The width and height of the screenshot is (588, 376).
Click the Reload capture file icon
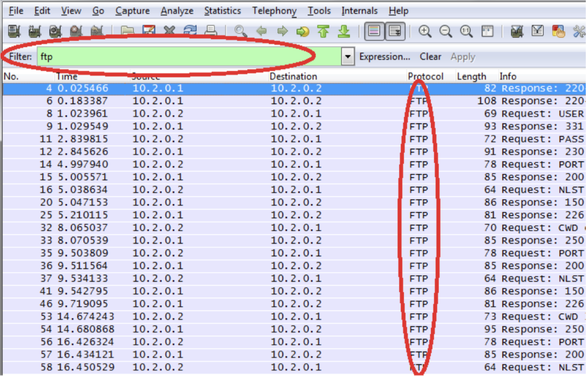pos(189,32)
